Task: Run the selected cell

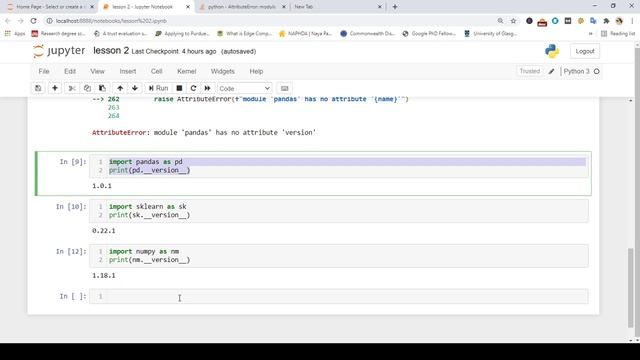Action: [x=158, y=88]
